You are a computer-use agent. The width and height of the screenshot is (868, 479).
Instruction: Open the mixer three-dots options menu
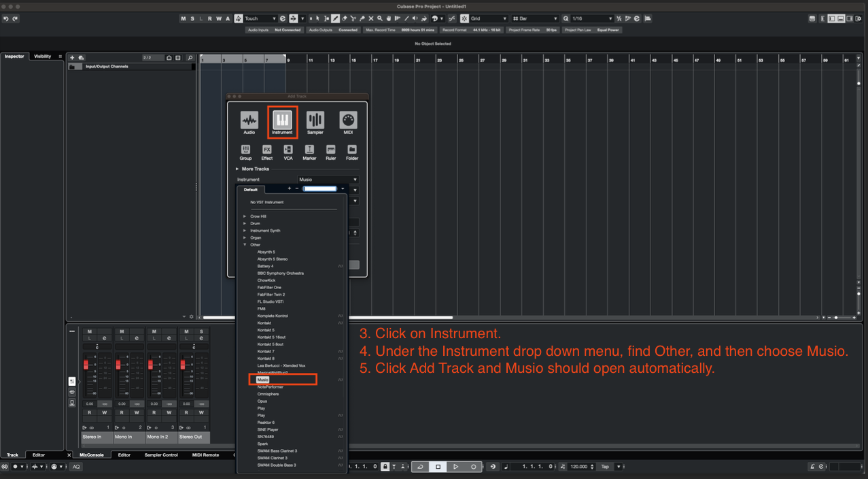click(x=72, y=331)
